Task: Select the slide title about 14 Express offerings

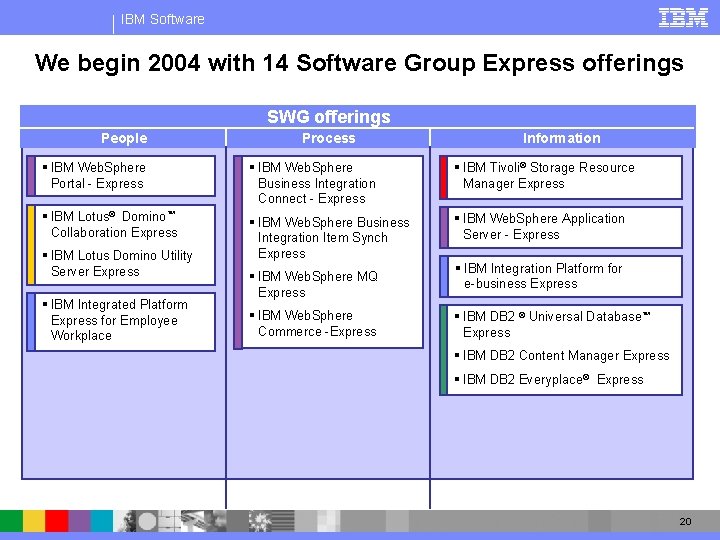Action: (359, 63)
